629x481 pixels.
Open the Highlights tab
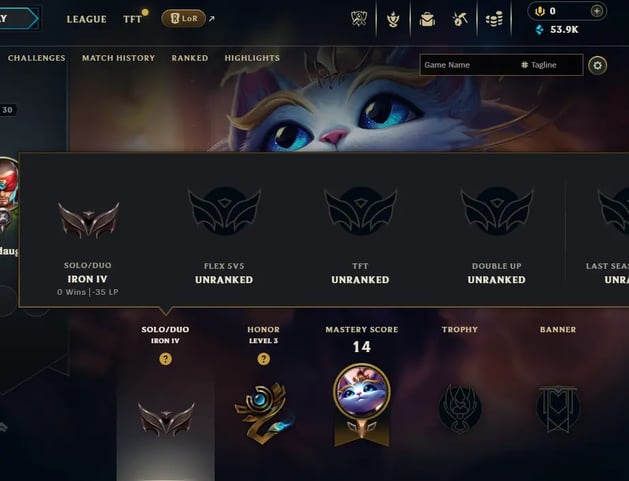tap(252, 58)
